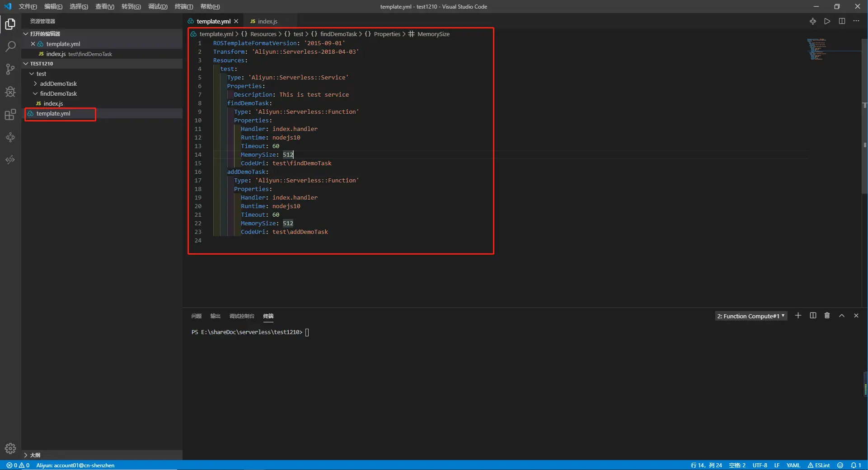
Task: Click the terminal prompt input area
Action: pyautogui.click(x=307, y=332)
